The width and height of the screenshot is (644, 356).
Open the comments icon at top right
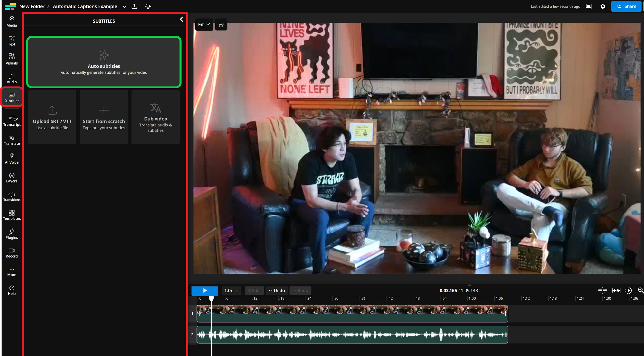pos(588,6)
